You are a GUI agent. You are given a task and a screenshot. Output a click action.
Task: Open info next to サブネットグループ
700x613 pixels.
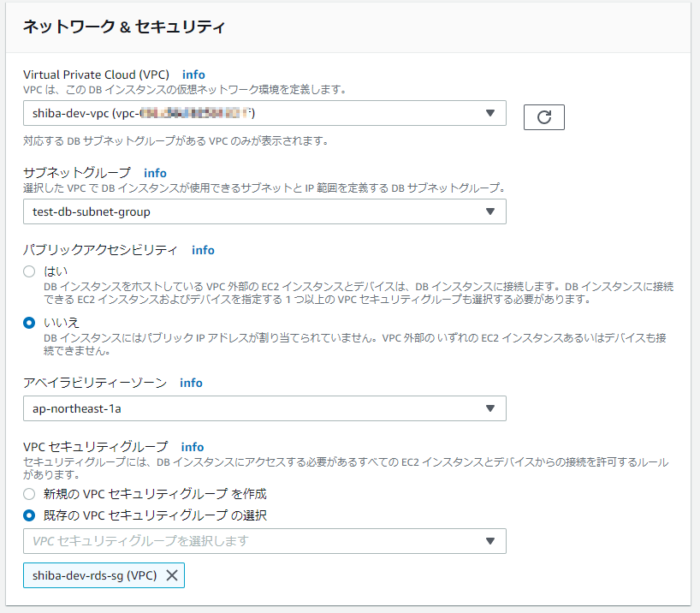pos(155,173)
